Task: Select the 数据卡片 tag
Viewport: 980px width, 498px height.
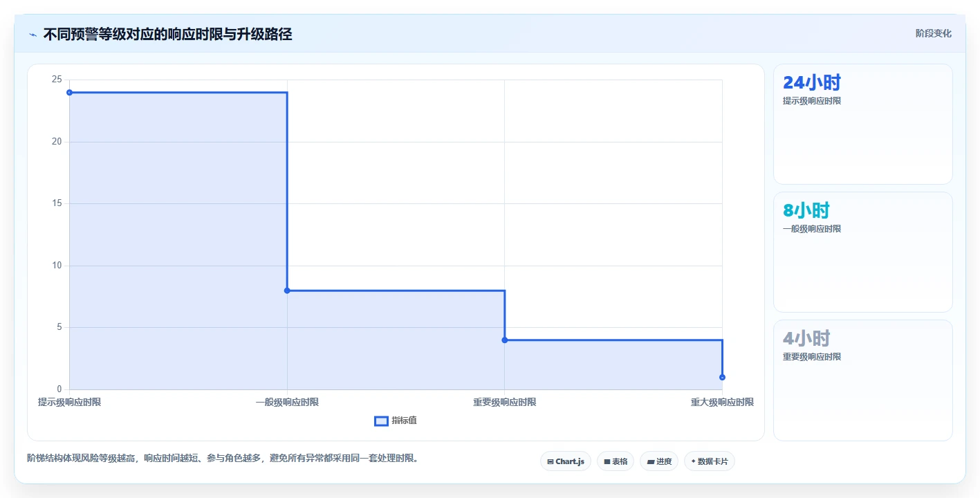Action: (x=709, y=461)
